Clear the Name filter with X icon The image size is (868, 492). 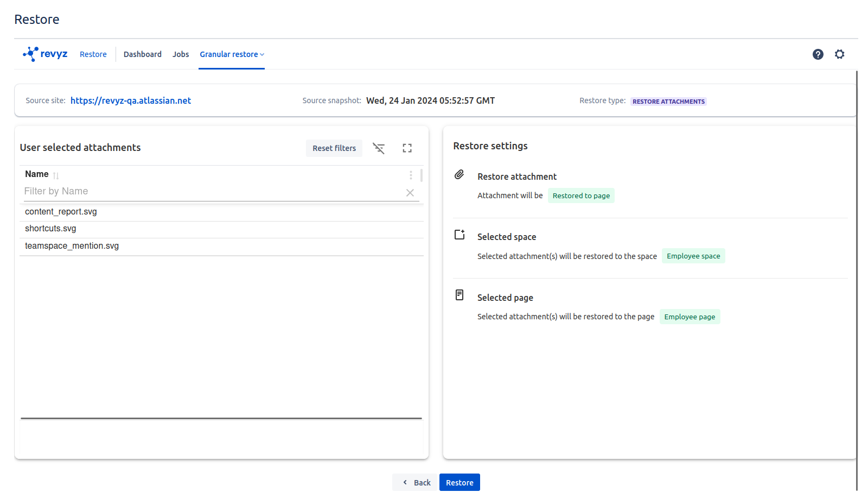(x=410, y=193)
